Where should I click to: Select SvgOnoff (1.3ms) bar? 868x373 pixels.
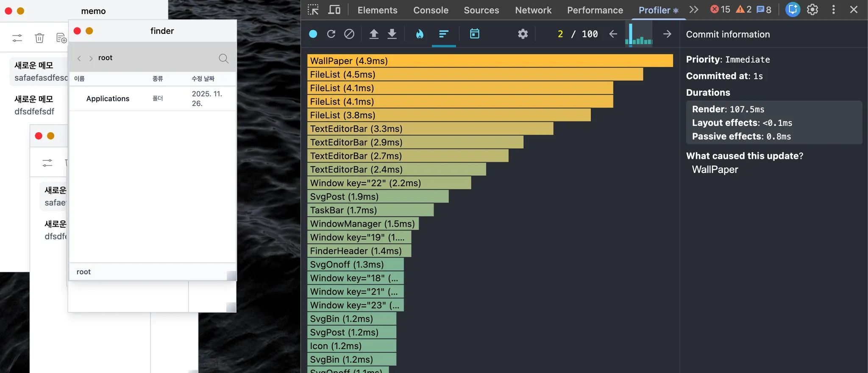tap(356, 264)
